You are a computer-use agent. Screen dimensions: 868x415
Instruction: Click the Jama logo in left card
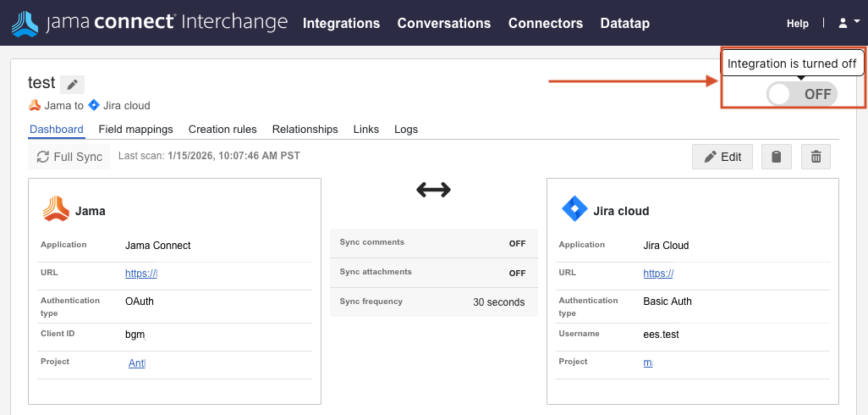(x=56, y=209)
